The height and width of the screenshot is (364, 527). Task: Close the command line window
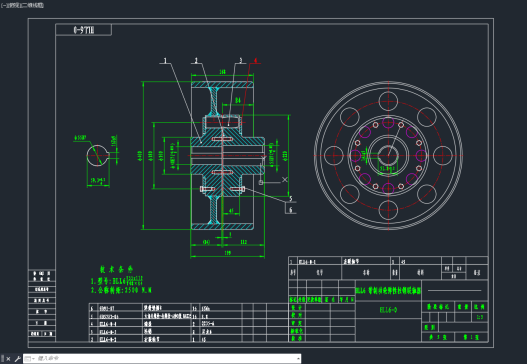click(x=8, y=359)
